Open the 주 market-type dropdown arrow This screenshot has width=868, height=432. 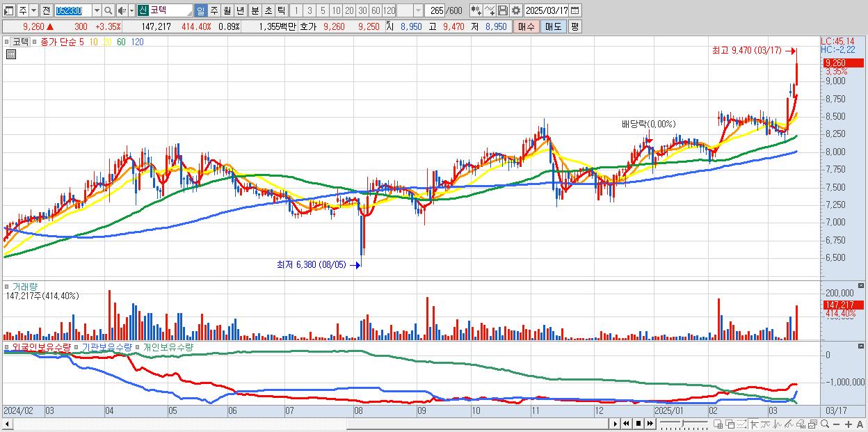[x=34, y=10]
